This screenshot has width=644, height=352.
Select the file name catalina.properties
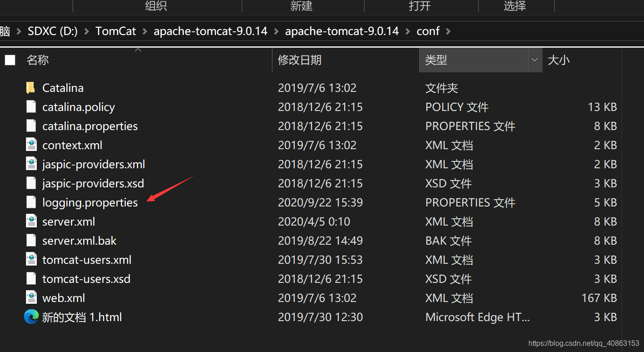[90, 126]
